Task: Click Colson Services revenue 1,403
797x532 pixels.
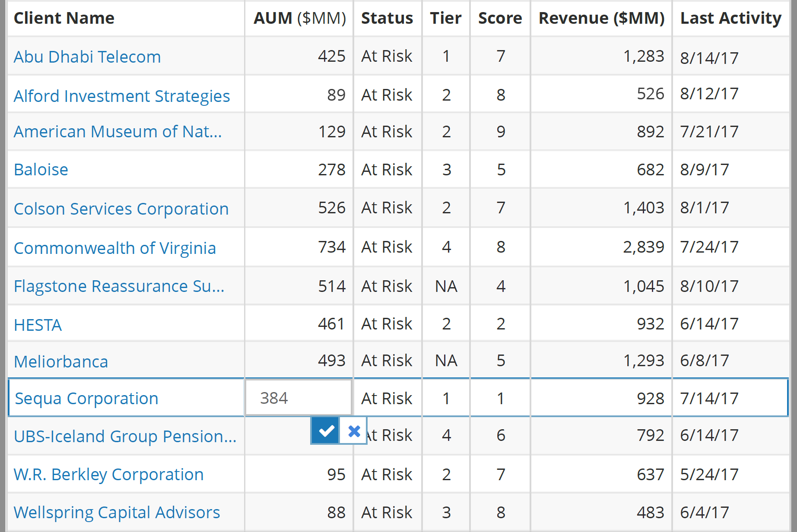Action: tap(644, 208)
